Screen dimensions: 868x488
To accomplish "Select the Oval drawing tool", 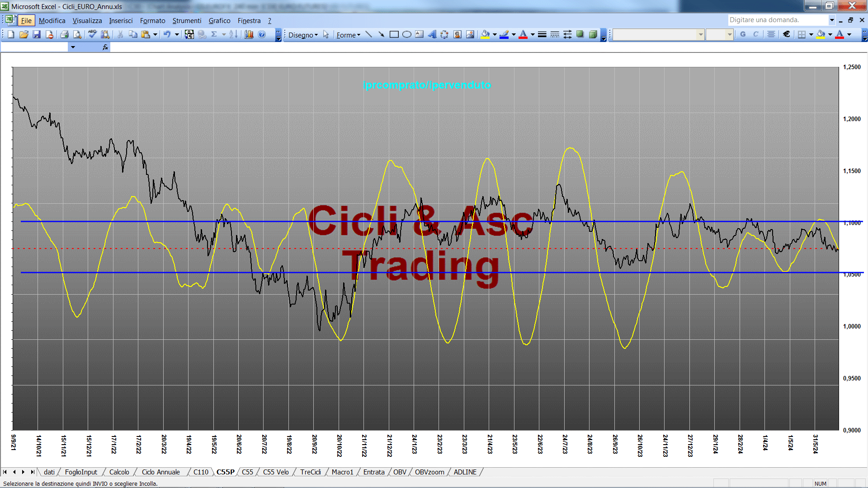I will (407, 35).
